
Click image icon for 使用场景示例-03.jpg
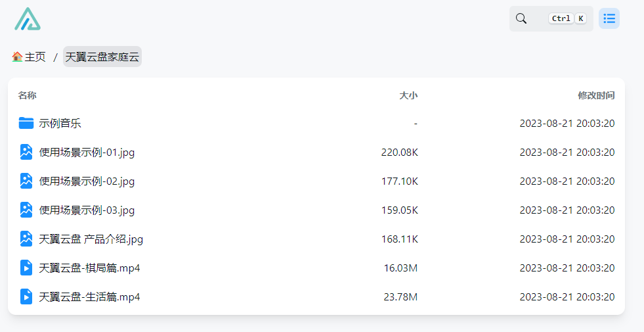[x=26, y=210]
